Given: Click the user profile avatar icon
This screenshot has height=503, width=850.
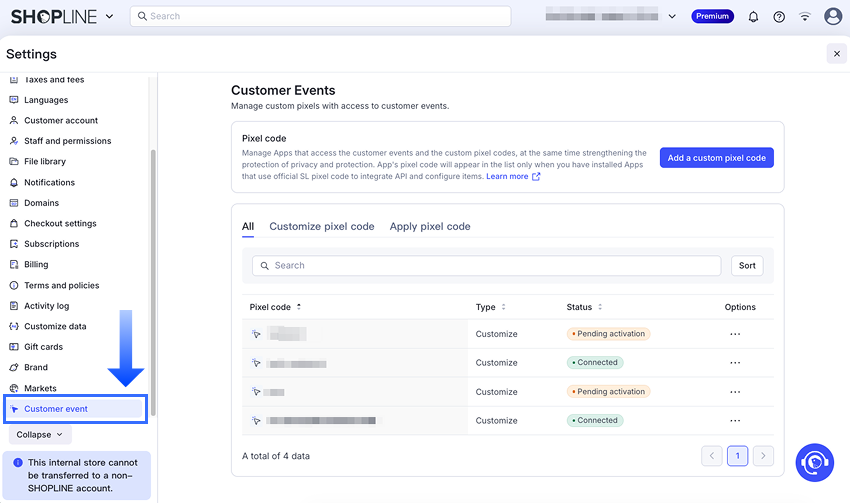Looking at the screenshot, I should pyautogui.click(x=832, y=17).
